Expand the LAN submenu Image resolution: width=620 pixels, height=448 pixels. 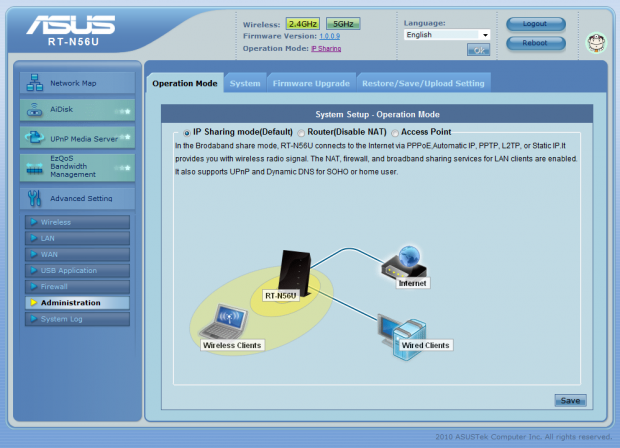coord(77,238)
